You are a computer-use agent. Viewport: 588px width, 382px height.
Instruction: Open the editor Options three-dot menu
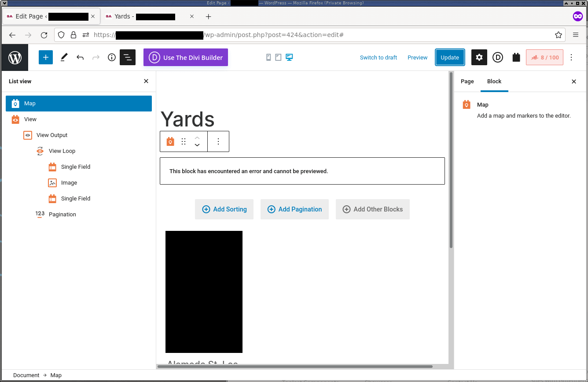[x=571, y=57]
